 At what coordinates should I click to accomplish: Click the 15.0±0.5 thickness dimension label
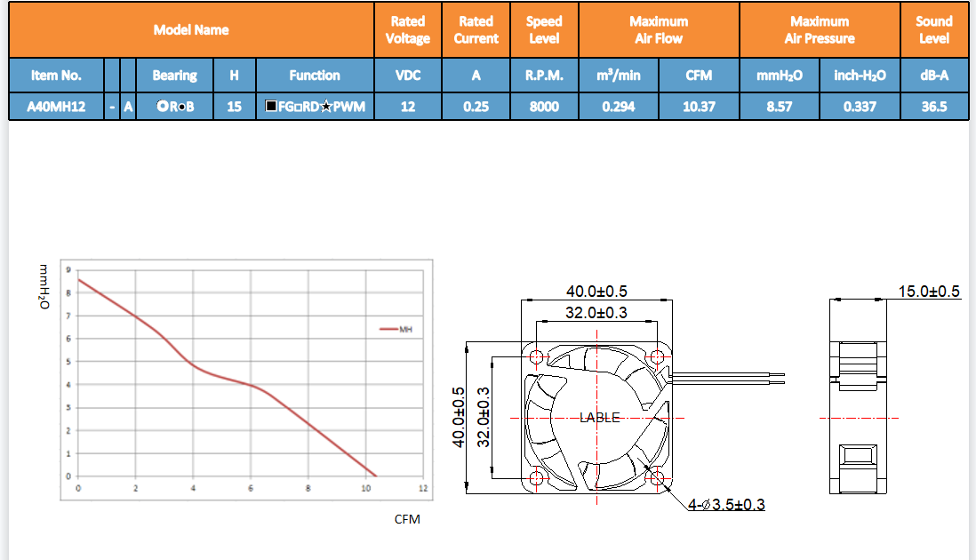click(x=928, y=291)
